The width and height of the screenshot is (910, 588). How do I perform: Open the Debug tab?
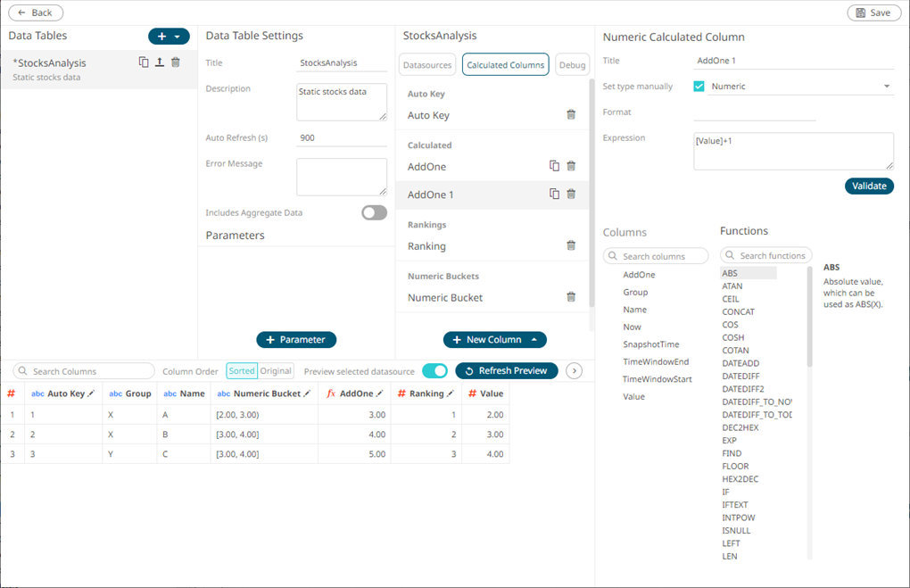pyautogui.click(x=572, y=65)
